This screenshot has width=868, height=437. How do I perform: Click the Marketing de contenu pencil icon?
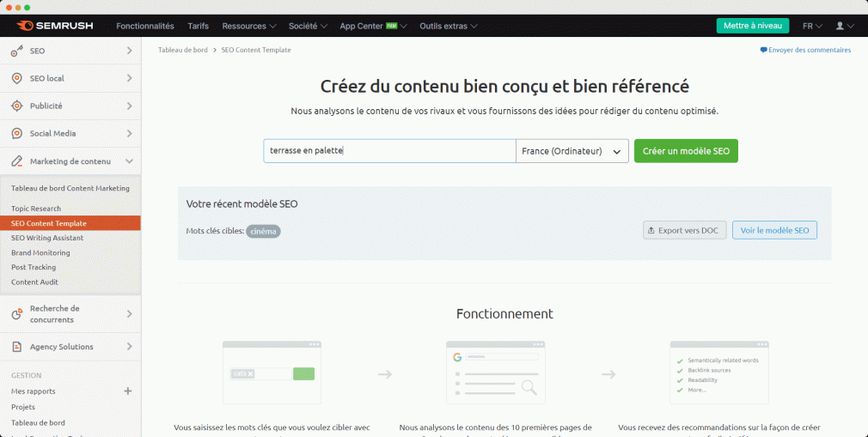click(17, 161)
